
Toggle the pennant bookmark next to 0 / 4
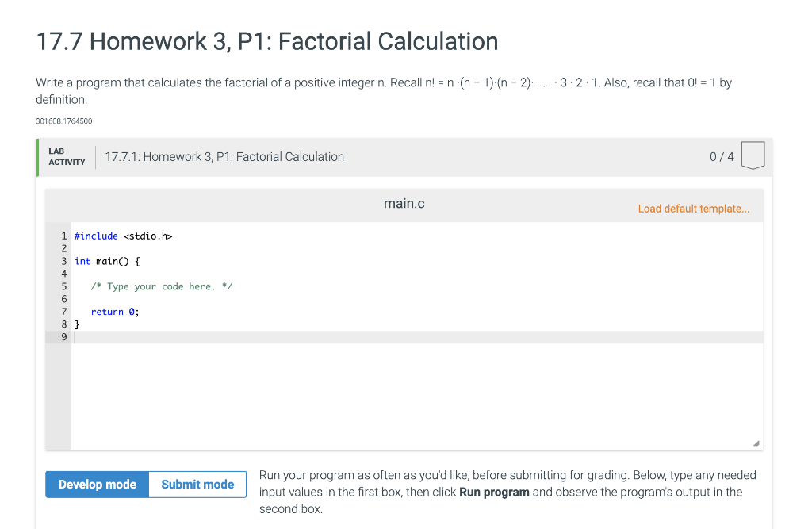[x=753, y=155]
